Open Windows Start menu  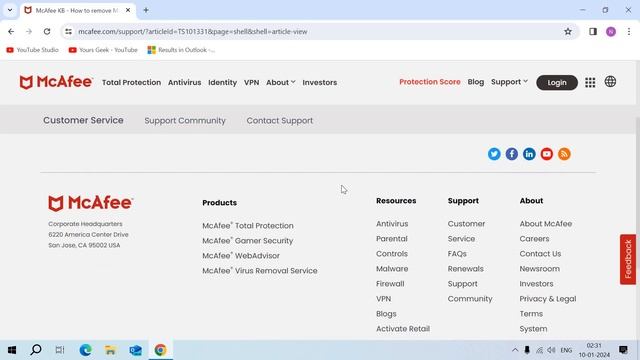tap(12, 350)
